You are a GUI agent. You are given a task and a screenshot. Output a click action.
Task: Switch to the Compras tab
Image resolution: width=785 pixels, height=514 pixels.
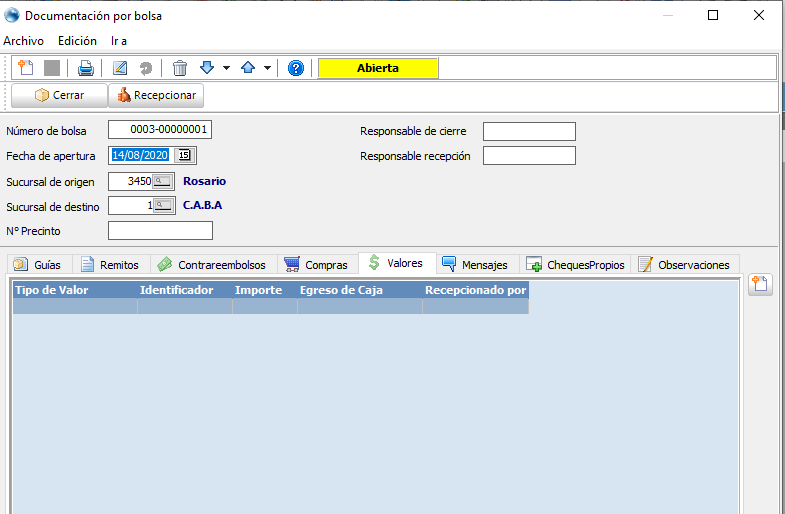tap(317, 265)
